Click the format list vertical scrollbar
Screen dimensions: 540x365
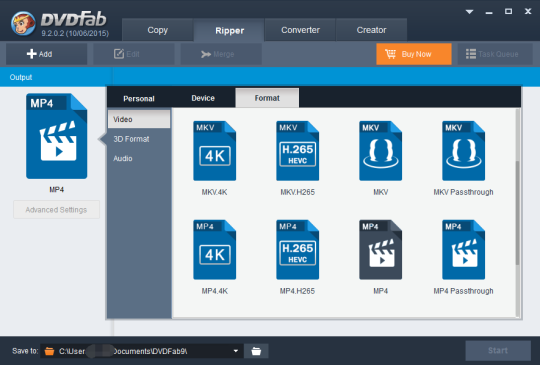coord(517,213)
